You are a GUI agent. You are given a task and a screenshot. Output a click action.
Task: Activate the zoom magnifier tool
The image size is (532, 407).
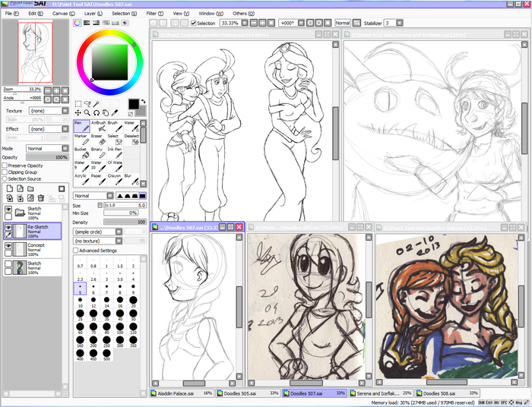87,113
